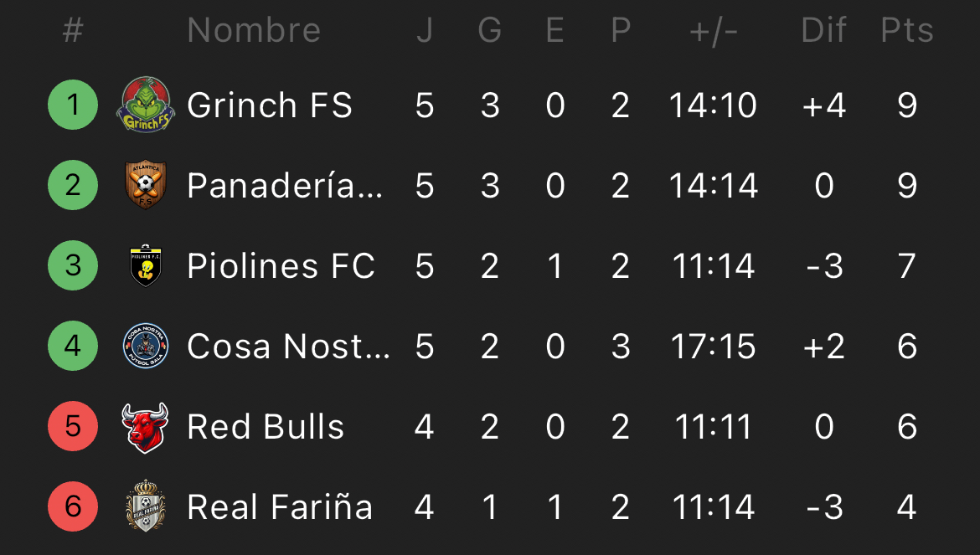Screen dimensions: 980x555
Task: Select Cosa Nostra's 17:15 goals cell
Action: click(714, 347)
